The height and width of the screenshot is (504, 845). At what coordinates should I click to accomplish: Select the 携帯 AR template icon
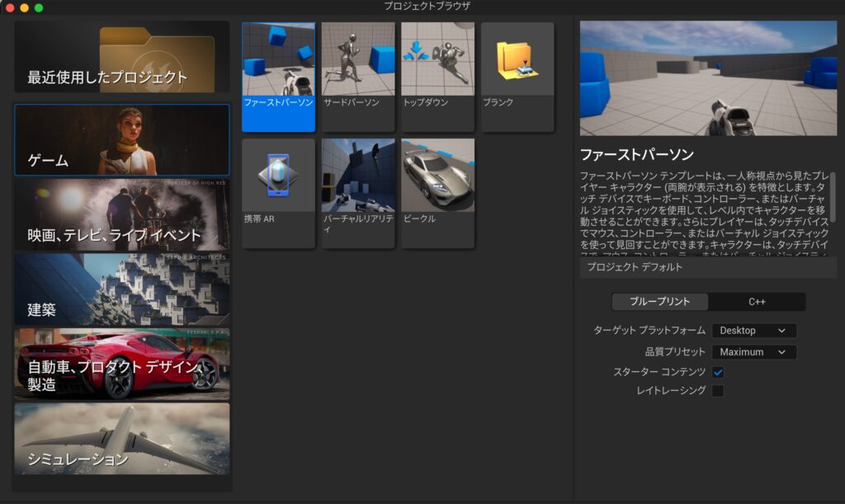278,176
